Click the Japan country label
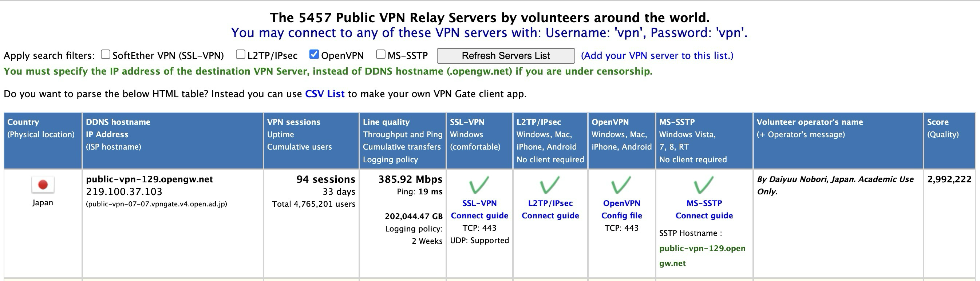The width and height of the screenshot is (980, 281). tap(43, 203)
